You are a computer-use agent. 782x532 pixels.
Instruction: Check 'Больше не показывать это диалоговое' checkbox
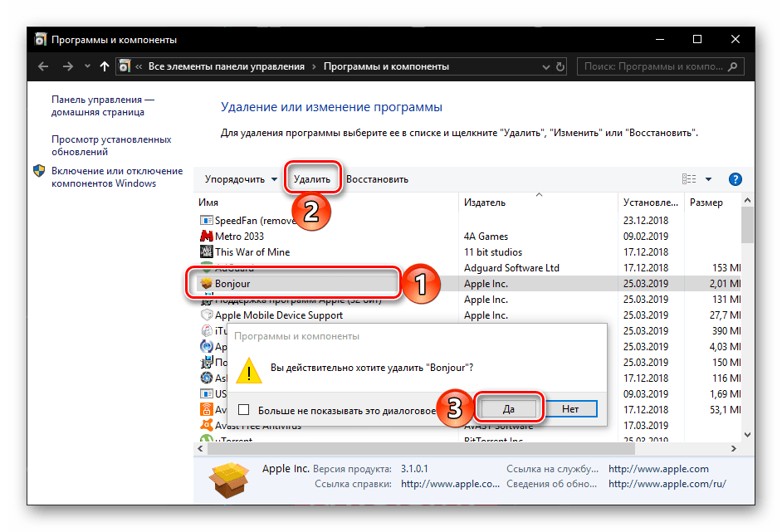[244, 409]
